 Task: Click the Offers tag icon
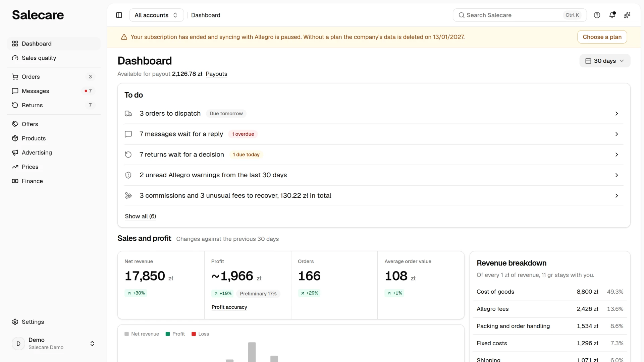click(15, 124)
